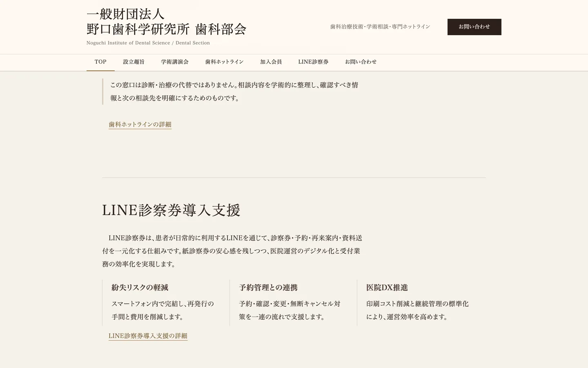
Task: Select 歯科ホットライン in the nav bar
Action: pos(224,62)
